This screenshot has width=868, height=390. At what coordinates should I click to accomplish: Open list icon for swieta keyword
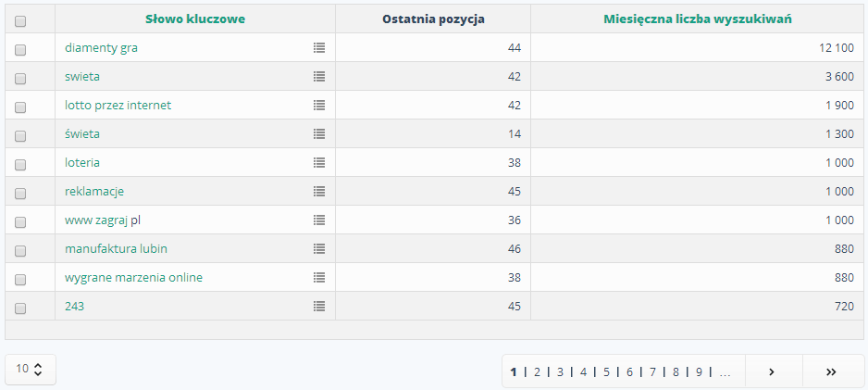coord(319,76)
